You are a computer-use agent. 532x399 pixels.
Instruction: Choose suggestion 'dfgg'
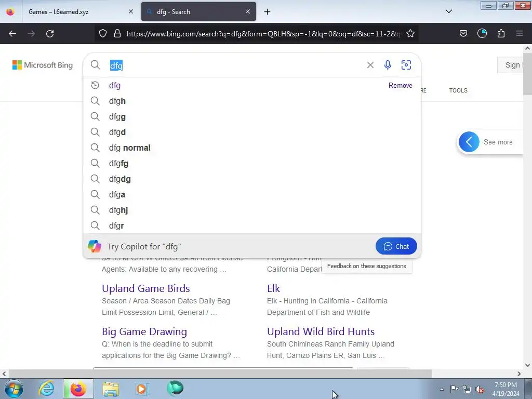coord(252,116)
